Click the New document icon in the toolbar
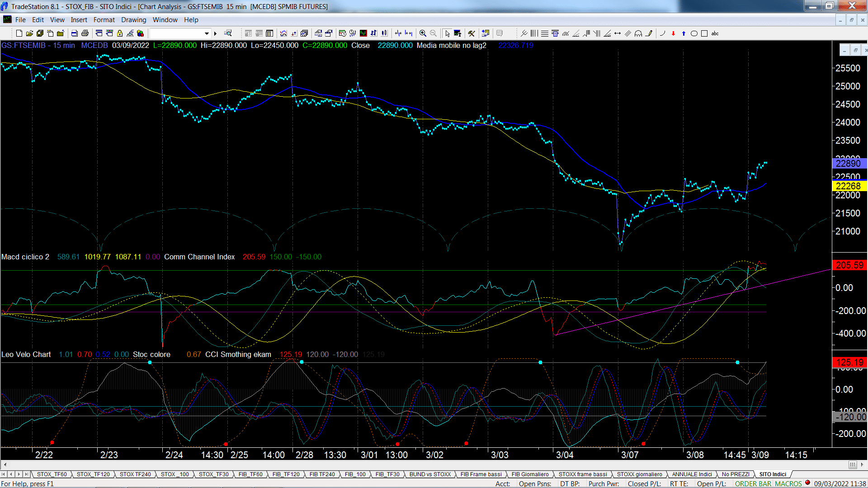Screen dimensions: 868x488 click(x=19, y=33)
